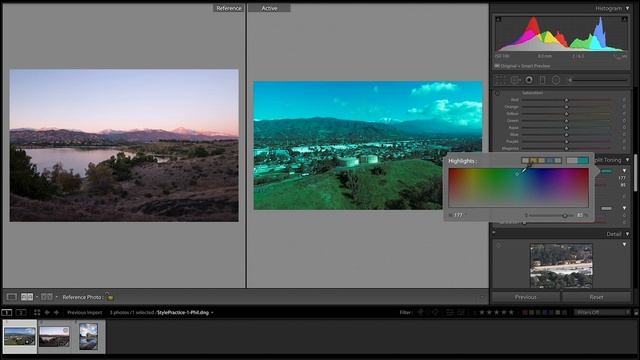Filter by rejected flag icon
This screenshot has width=640, height=360.
point(436,312)
